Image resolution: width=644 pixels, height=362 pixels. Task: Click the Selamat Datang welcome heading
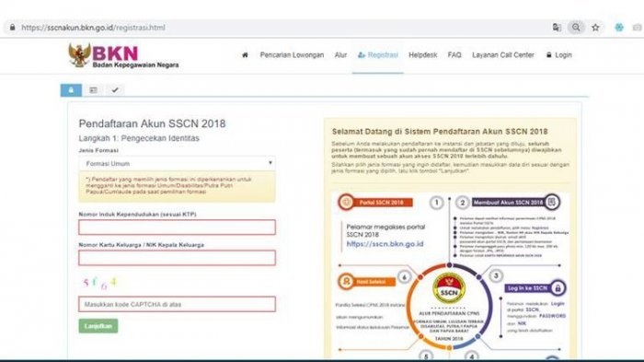point(440,132)
